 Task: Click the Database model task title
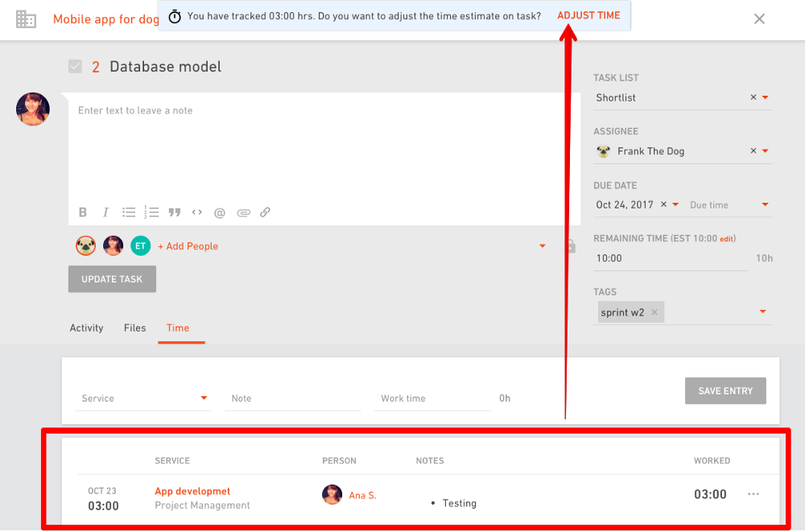click(165, 67)
